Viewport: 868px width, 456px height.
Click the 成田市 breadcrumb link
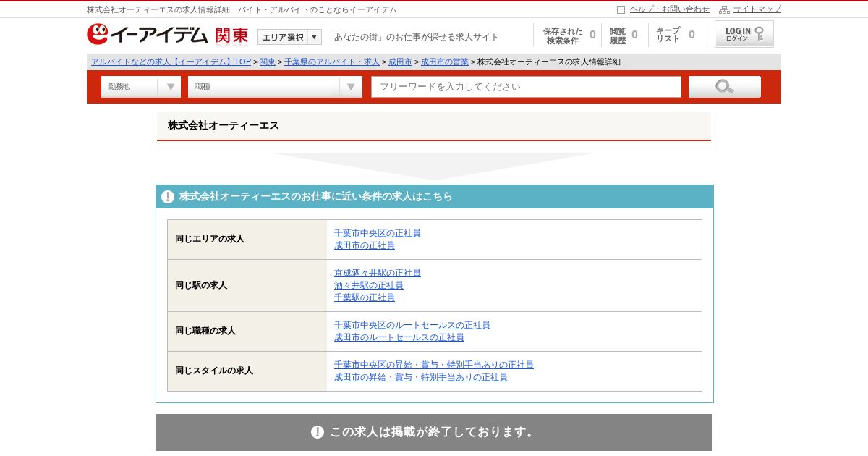[400, 62]
